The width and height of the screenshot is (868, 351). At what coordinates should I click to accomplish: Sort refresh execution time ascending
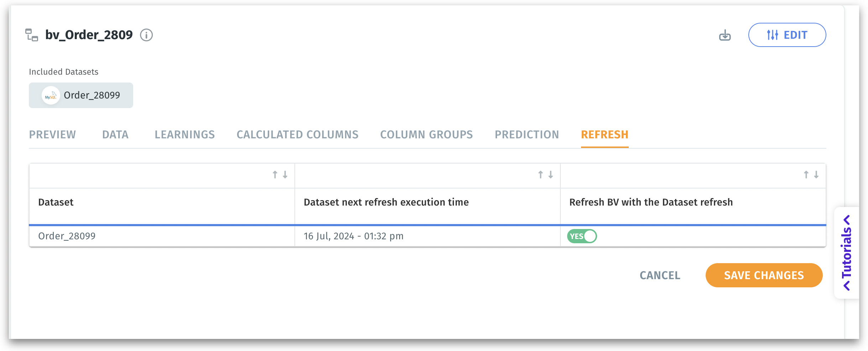coord(540,175)
